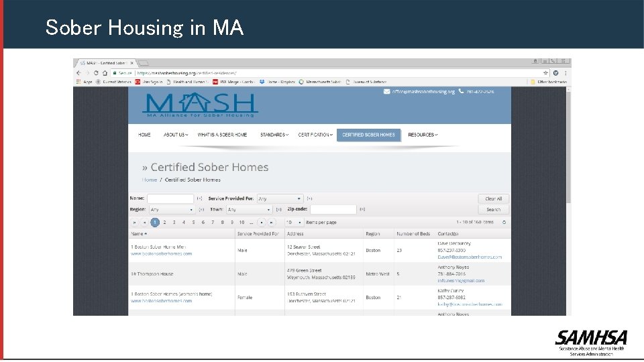This screenshot has height=362, width=644.
Task: Click the phone icon in header
Action: (461, 91)
